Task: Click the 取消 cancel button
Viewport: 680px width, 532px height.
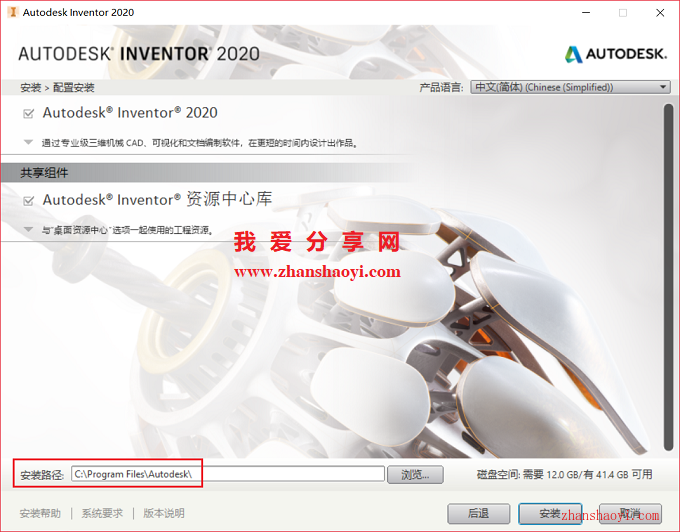Action: point(630,513)
